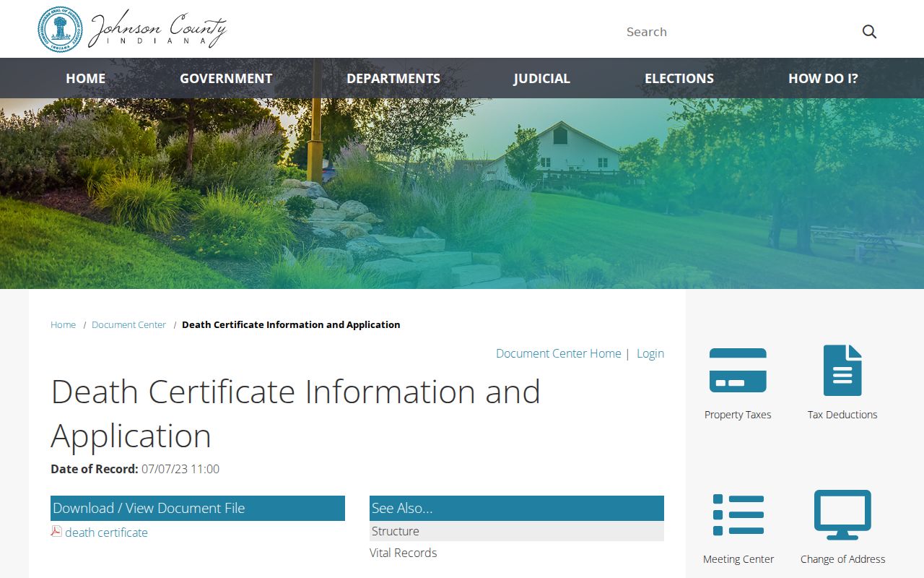Open the JUDICIAL menu
Image resolution: width=924 pixels, height=578 pixels.
point(542,78)
